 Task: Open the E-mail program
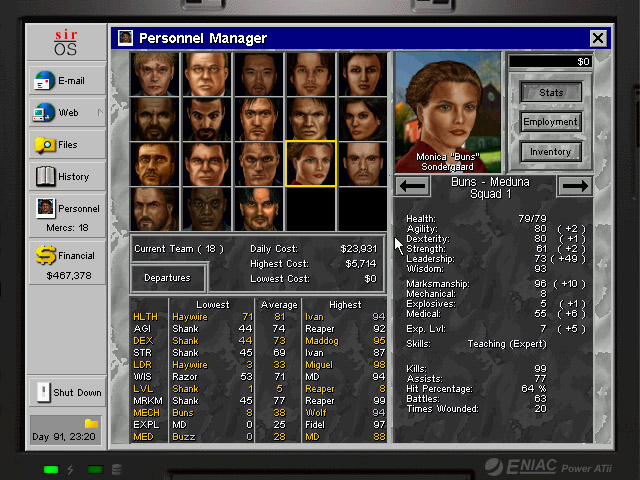tap(67, 80)
